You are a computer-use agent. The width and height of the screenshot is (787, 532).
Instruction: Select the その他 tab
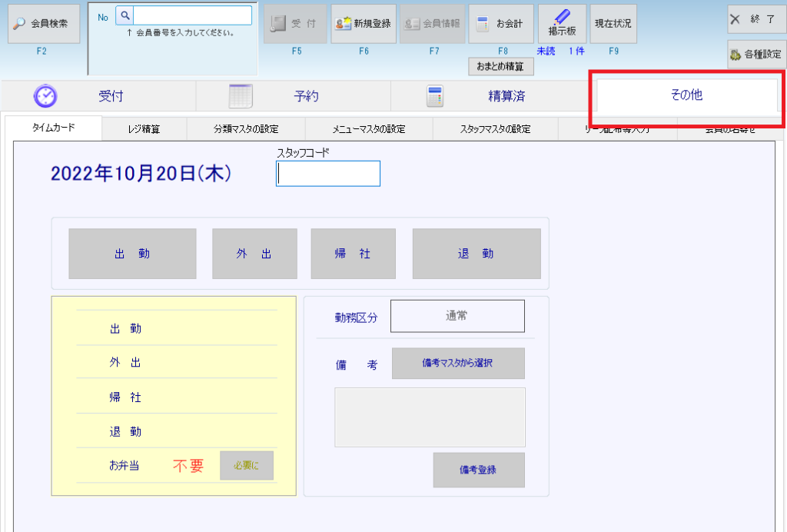coord(686,96)
